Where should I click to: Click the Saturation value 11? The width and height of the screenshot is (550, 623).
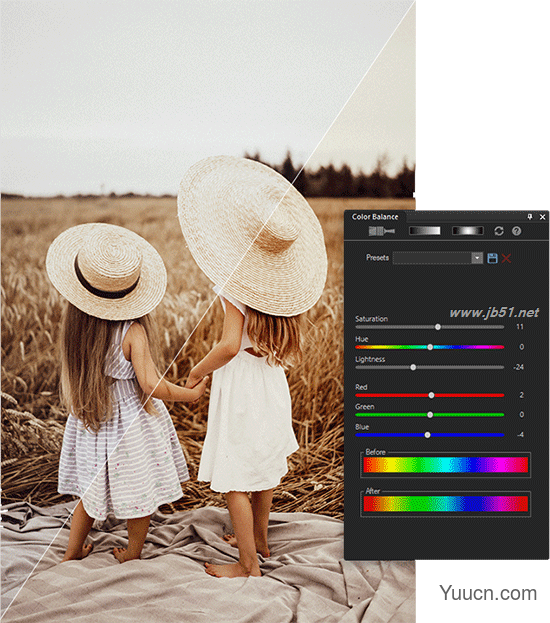(520, 327)
